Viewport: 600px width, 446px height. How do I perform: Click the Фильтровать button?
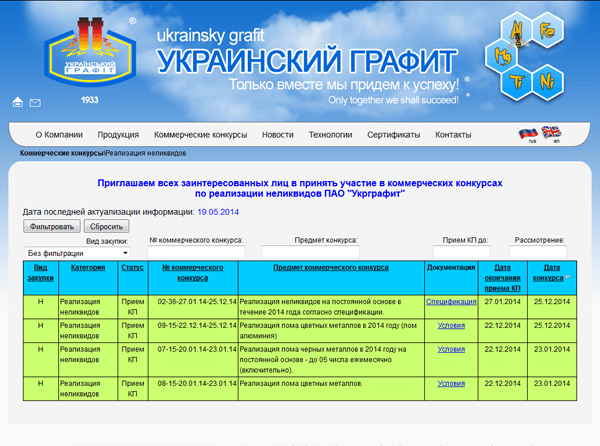pyautogui.click(x=52, y=226)
